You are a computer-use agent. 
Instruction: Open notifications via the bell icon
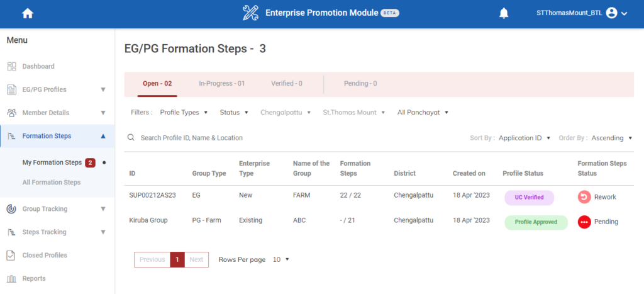pyautogui.click(x=504, y=13)
